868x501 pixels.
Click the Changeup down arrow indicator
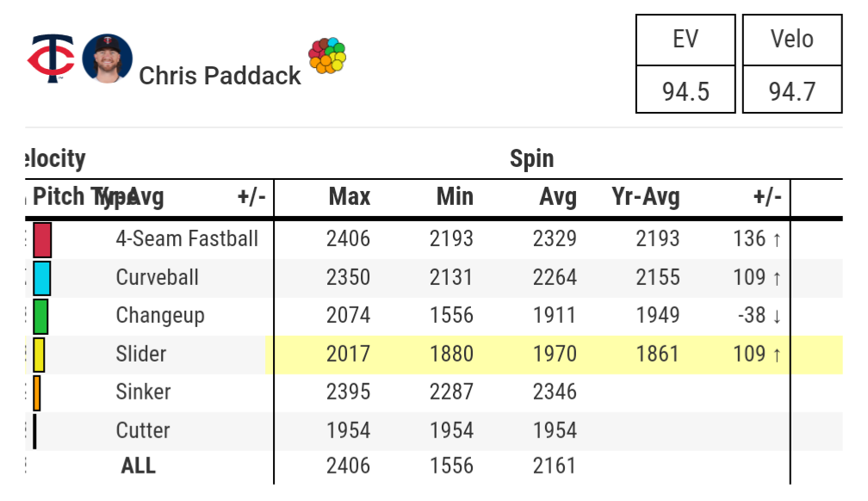point(777,316)
